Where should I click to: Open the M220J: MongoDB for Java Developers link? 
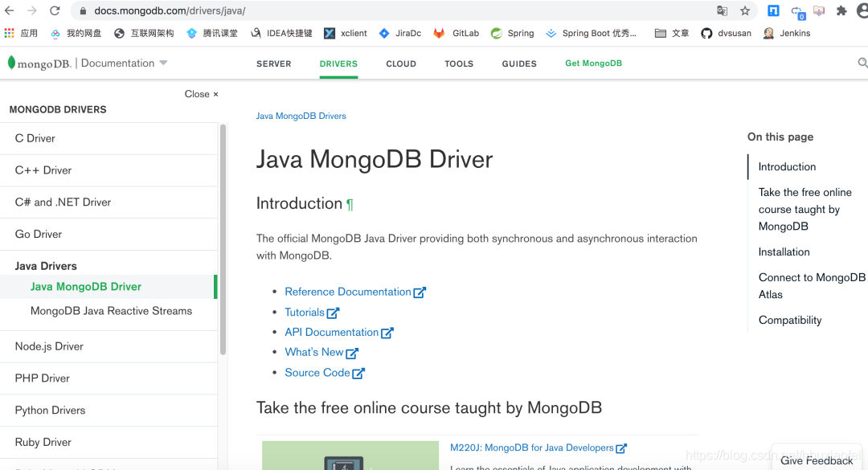[531, 448]
